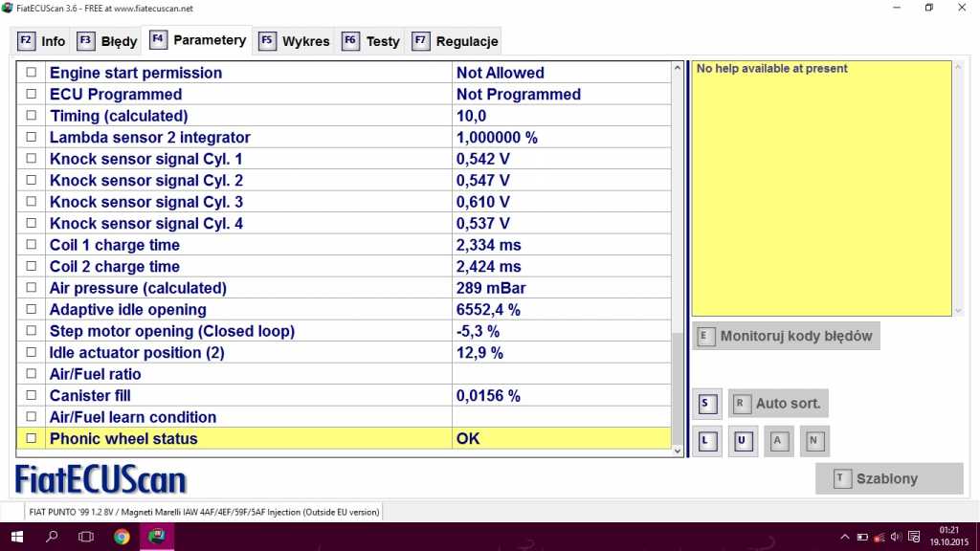Click the L key button

coord(705,441)
